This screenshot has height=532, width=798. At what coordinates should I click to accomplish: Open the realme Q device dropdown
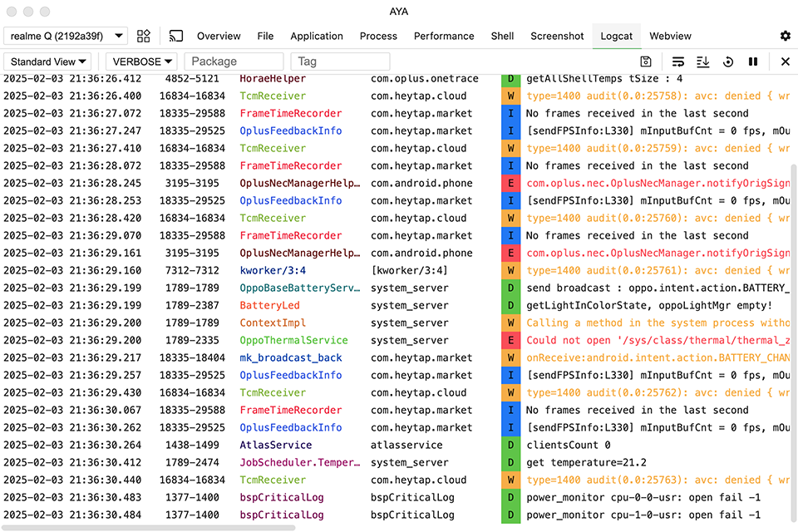tap(66, 36)
